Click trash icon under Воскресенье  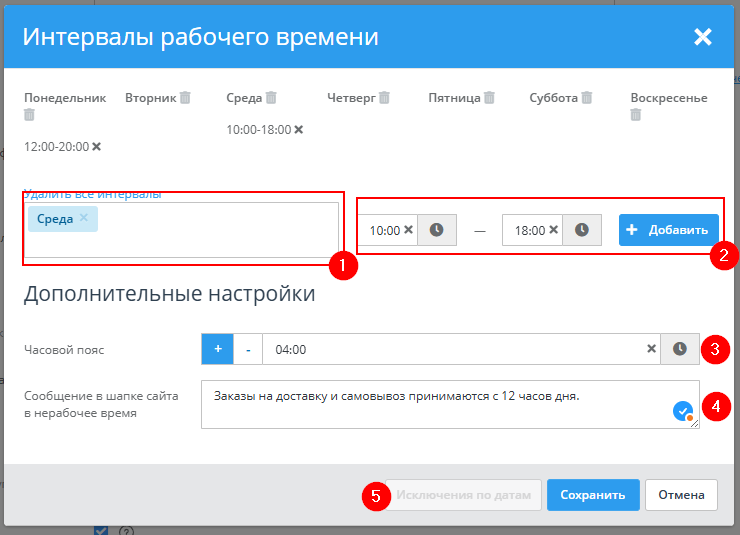pyautogui.click(x=636, y=115)
